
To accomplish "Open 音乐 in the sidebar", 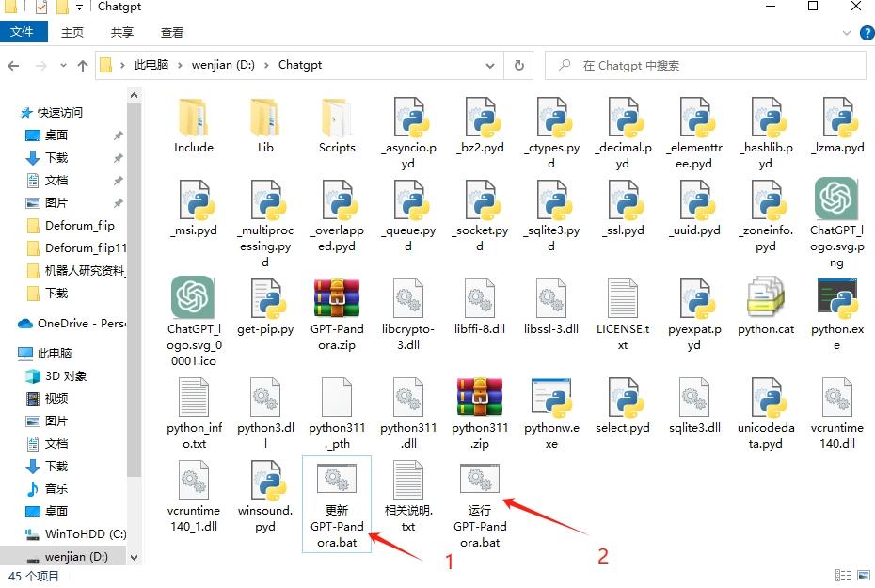I will 56,488.
